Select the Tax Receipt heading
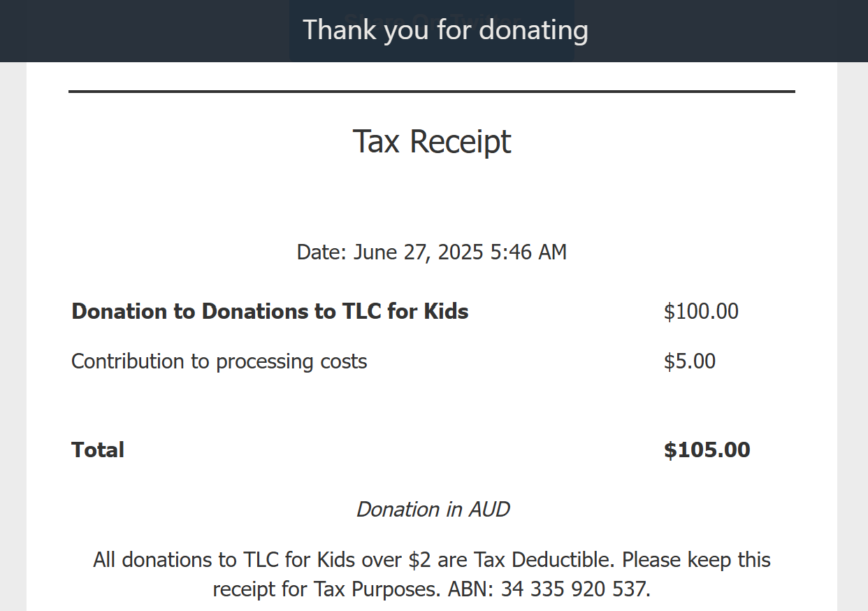This screenshot has width=868, height=611. click(x=432, y=141)
